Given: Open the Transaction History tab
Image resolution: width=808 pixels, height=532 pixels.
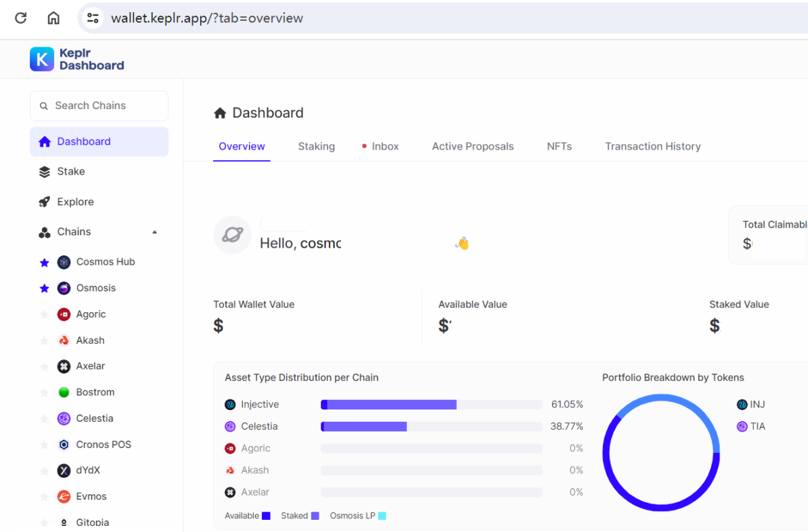Looking at the screenshot, I should [x=652, y=146].
